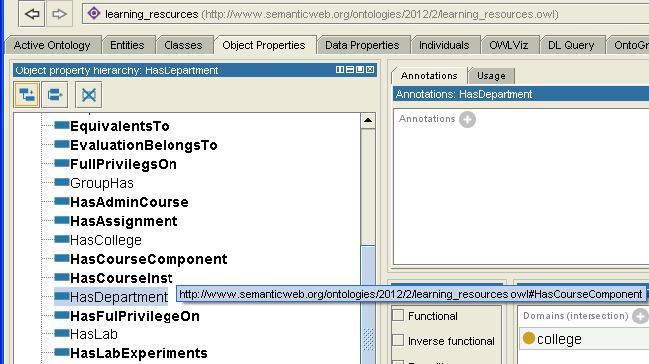Open the OWLViz tab
Screen dimensions: 649x364
tap(509, 45)
